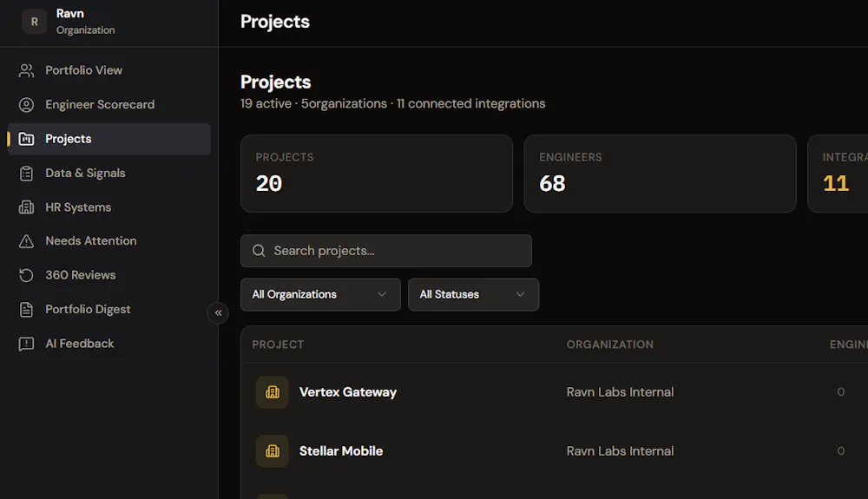Viewport: 868px width, 499px height.
Task: Collapse the sidebar with the double-chevron button
Action: pos(218,313)
